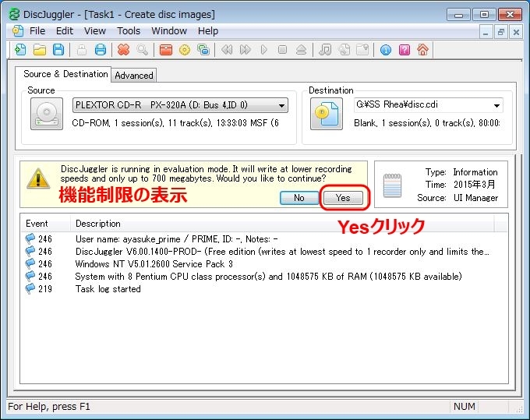The height and width of the screenshot is (420, 530).
Task: Click Yes to continue in evaluation mode
Action: click(343, 198)
